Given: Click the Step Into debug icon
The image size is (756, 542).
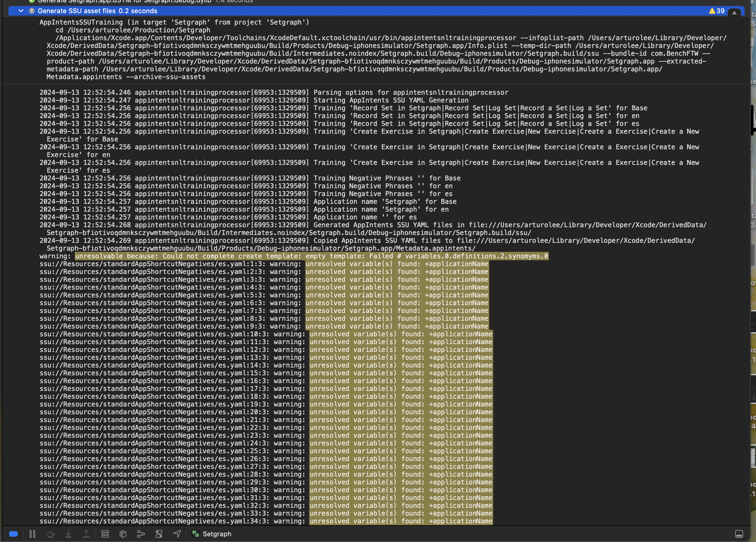Looking at the screenshot, I should pos(68,534).
